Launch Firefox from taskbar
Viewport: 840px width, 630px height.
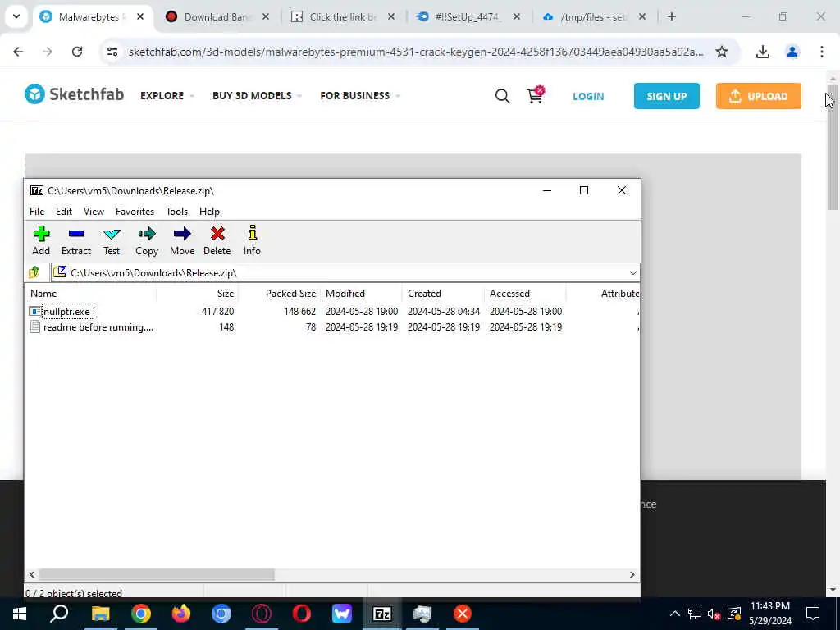181,614
